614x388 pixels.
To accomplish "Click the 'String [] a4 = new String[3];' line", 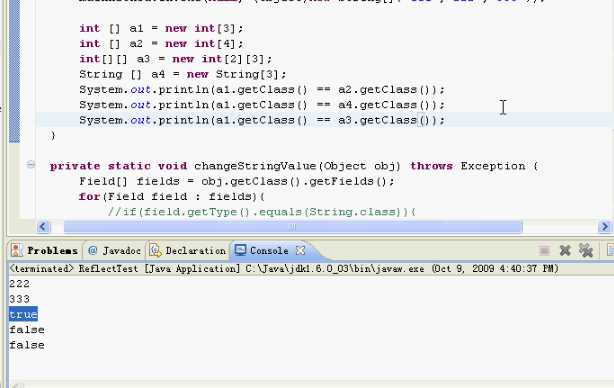I will pyautogui.click(x=183, y=74).
